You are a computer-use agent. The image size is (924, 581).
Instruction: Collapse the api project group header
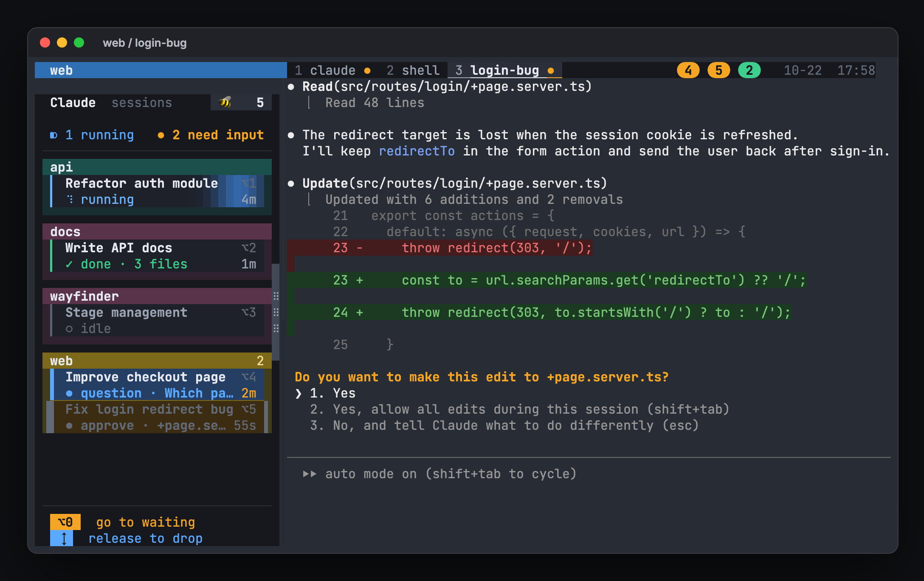click(157, 167)
